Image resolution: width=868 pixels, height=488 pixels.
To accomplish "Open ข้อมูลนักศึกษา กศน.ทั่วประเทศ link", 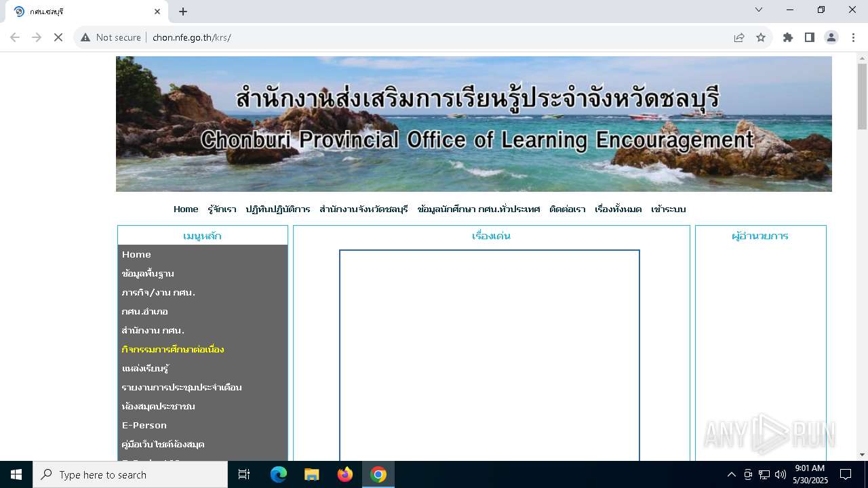I will (479, 209).
